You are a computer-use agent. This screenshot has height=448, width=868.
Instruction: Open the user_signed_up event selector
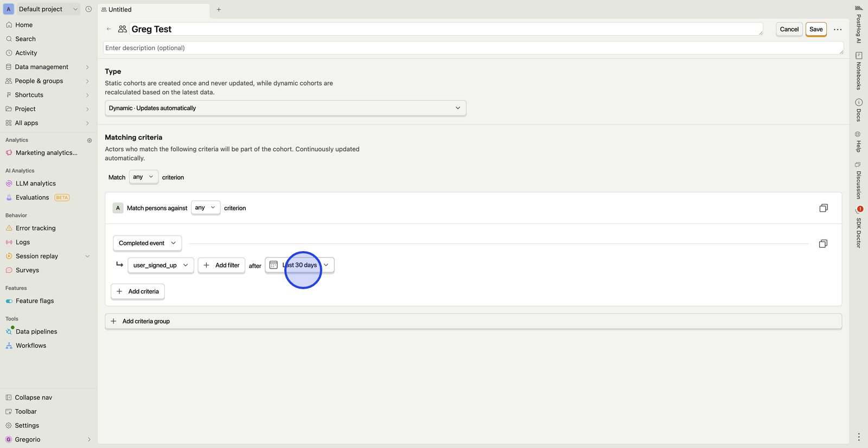[x=161, y=265]
